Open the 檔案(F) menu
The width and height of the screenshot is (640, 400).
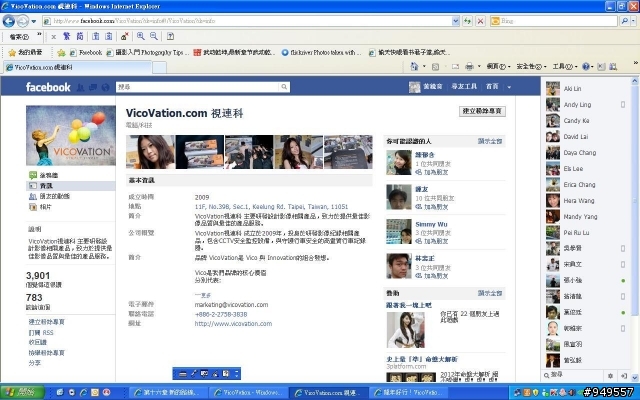19,37
